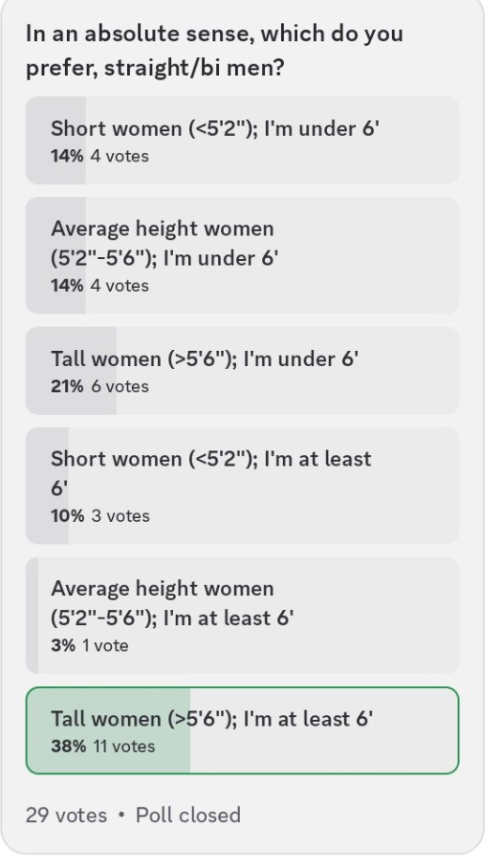Click the '3% 1 vote' result label
Screen dimensions: 502x868
(90, 645)
